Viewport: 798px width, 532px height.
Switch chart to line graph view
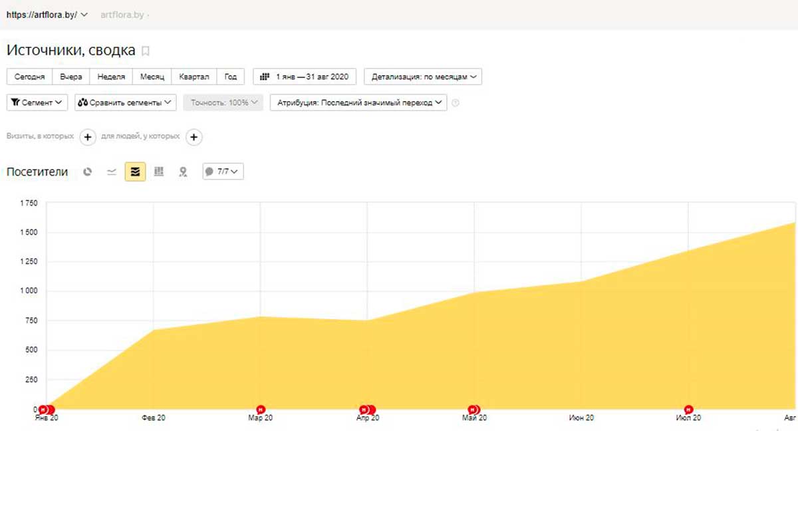pyautogui.click(x=112, y=172)
